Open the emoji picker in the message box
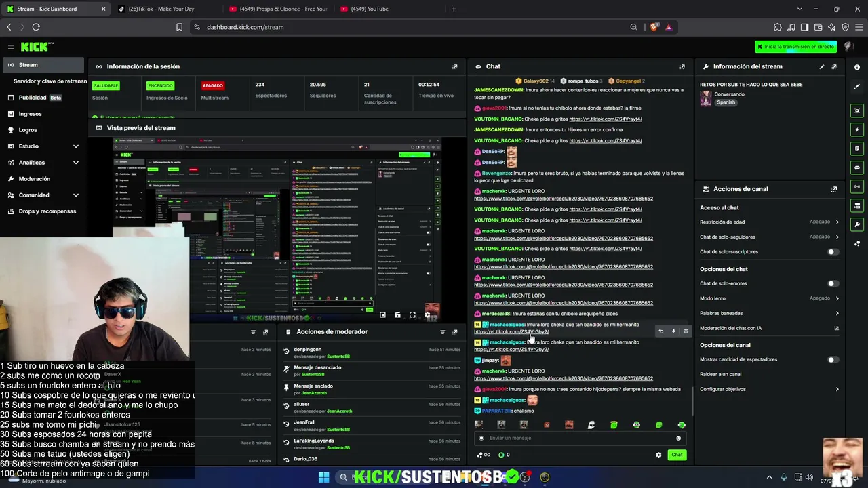The width and height of the screenshot is (868, 488). tap(678, 438)
